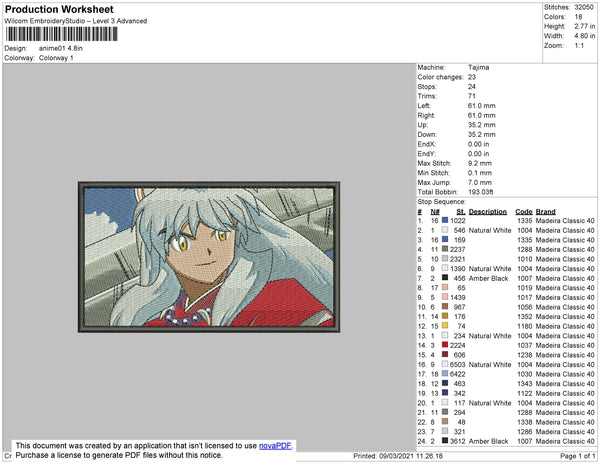This screenshot has height=464, width=600.
Task: Click the Stitches value '32050'
Action: tap(584, 7)
